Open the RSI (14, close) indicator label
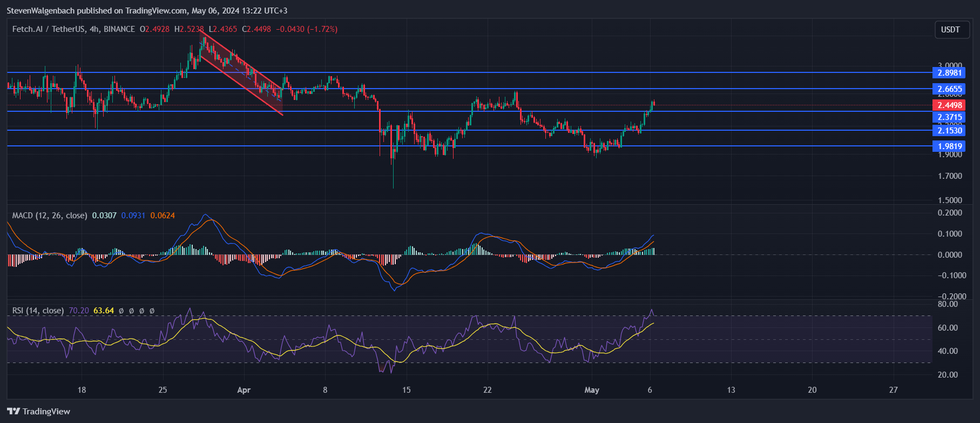980x423 pixels. (x=38, y=311)
